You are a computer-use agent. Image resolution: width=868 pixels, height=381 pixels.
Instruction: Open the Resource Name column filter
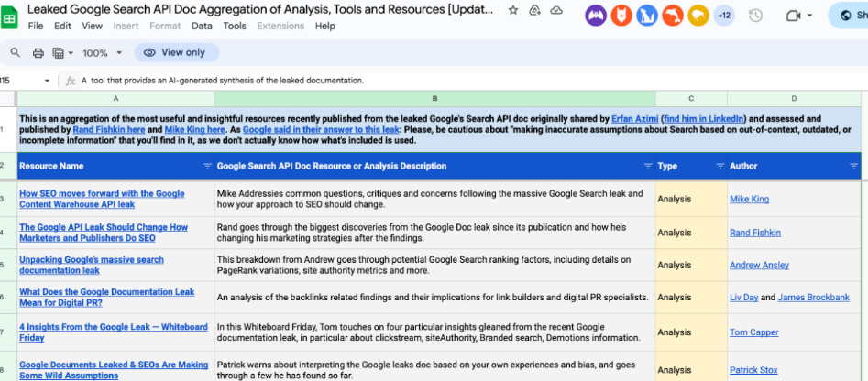click(x=206, y=166)
